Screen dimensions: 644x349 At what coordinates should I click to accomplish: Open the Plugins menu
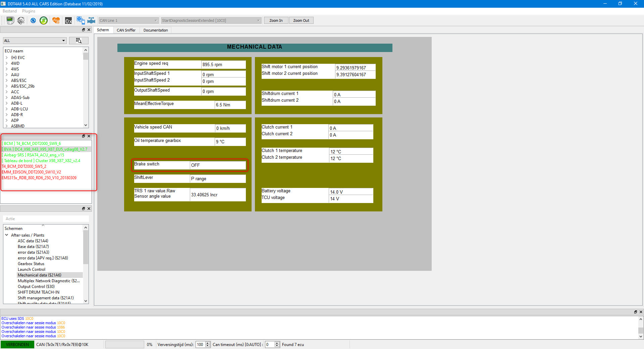point(29,11)
